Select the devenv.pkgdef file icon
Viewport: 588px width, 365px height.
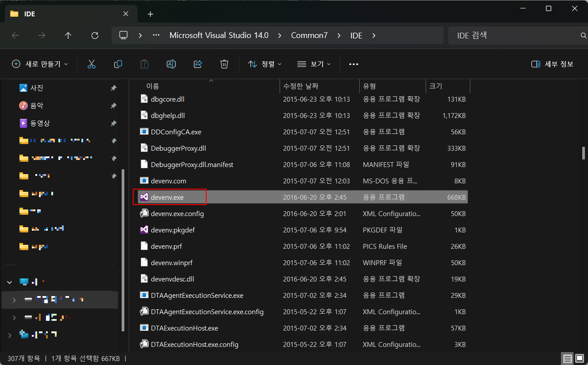(144, 230)
